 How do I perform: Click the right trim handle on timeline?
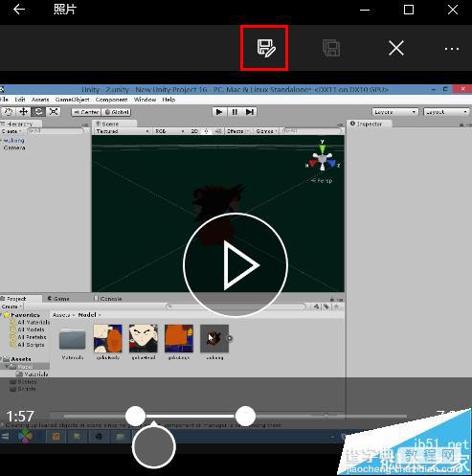tap(245, 416)
